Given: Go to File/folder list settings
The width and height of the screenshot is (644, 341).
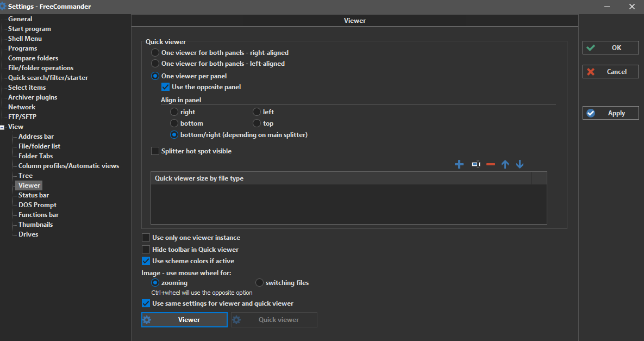Looking at the screenshot, I should pos(40,146).
